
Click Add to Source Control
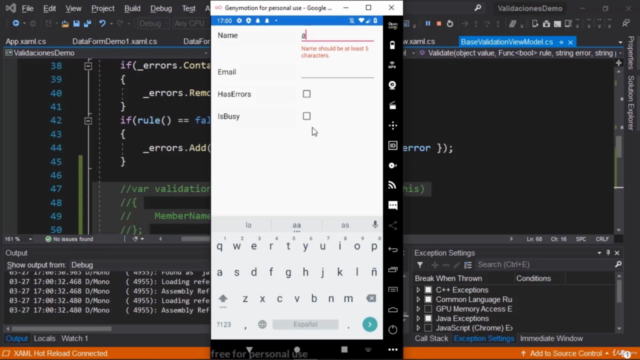point(565,353)
